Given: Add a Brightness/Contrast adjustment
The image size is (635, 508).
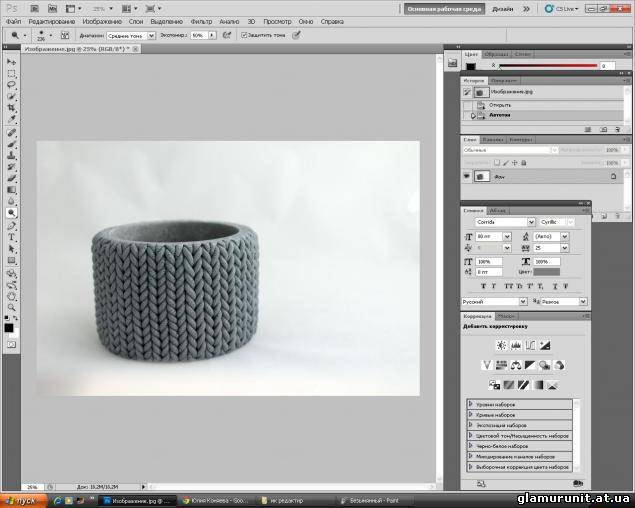Looking at the screenshot, I should tap(501, 346).
